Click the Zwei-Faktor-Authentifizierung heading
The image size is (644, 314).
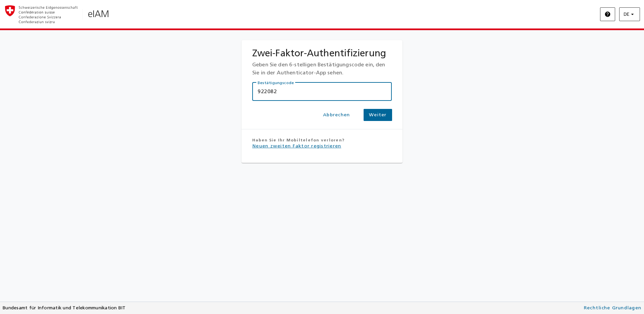pos(319,53)
